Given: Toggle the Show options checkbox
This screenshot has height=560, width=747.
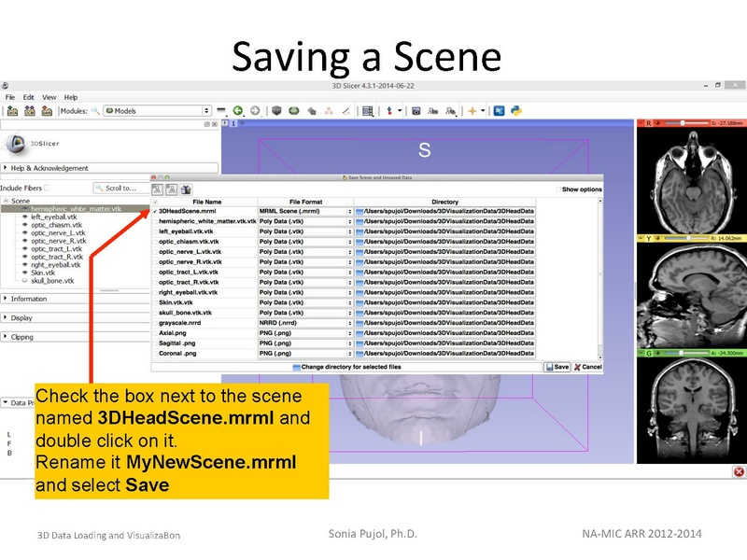Looking at the screenshot, I should (x=557, y=189).
